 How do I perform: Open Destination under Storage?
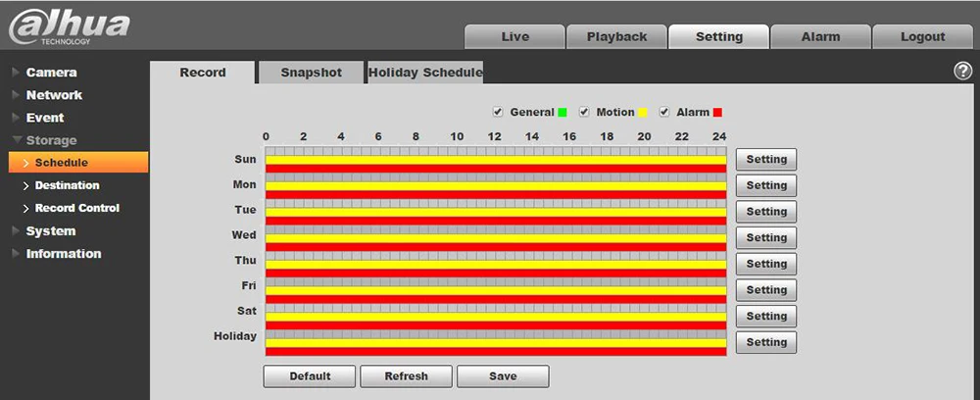(x=67, y=185)
